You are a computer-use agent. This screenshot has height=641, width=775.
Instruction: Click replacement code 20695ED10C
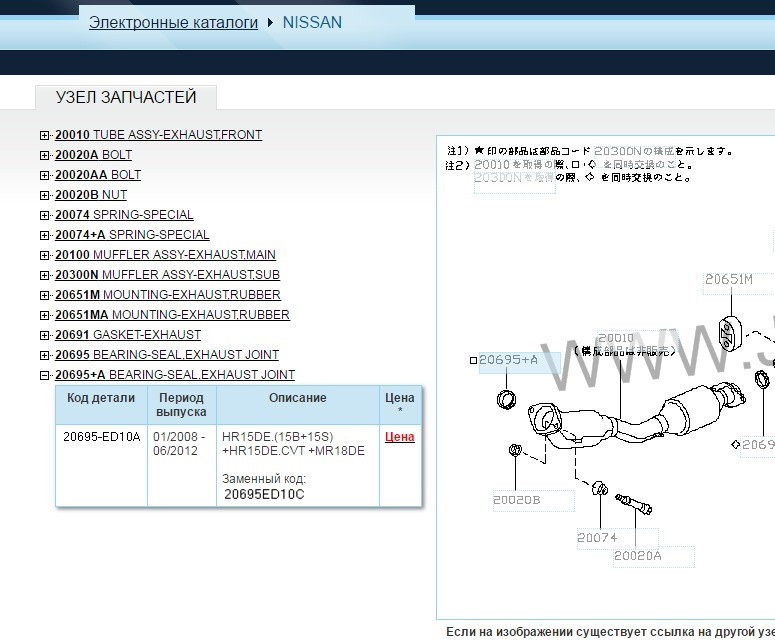point(264,494)
